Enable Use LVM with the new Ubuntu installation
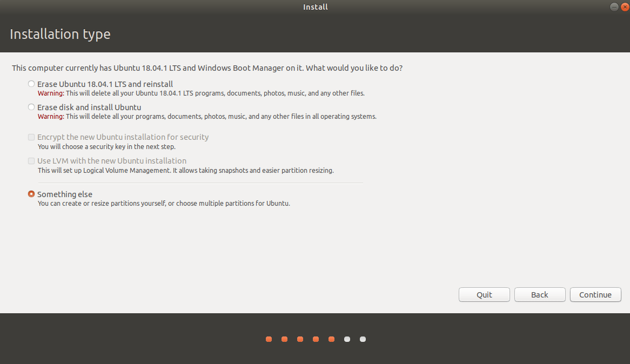 pos(31,161)
